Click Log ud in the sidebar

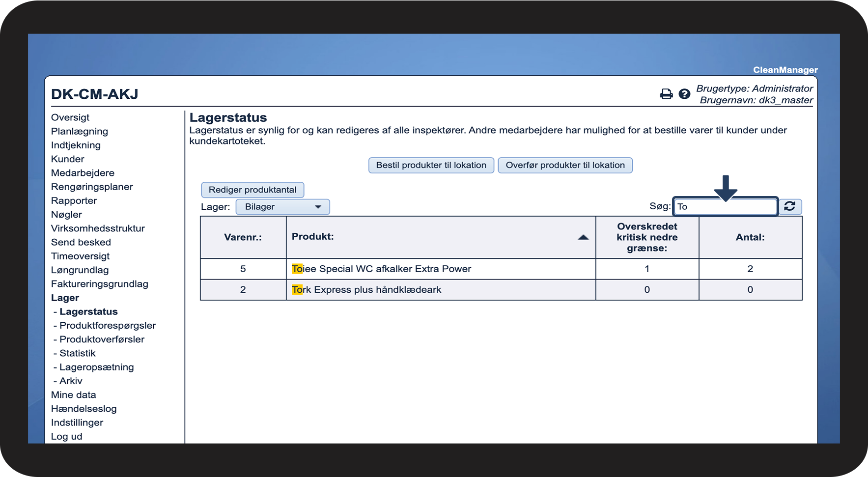pos(67,436)
